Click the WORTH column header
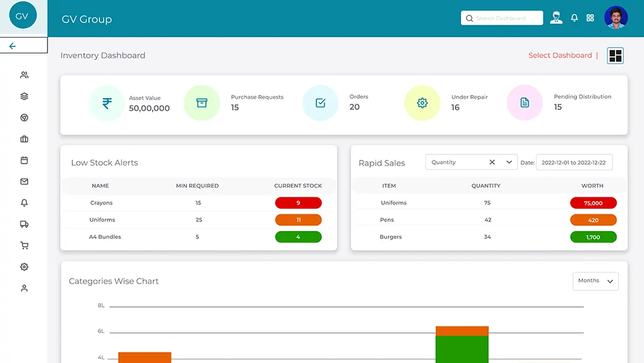The height and width of the screenshot is (363, 644). [x=592, y=186]
